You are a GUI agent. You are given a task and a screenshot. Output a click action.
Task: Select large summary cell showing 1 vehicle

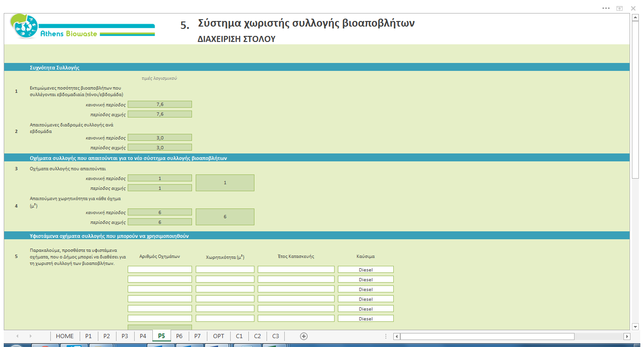point(225,183)
